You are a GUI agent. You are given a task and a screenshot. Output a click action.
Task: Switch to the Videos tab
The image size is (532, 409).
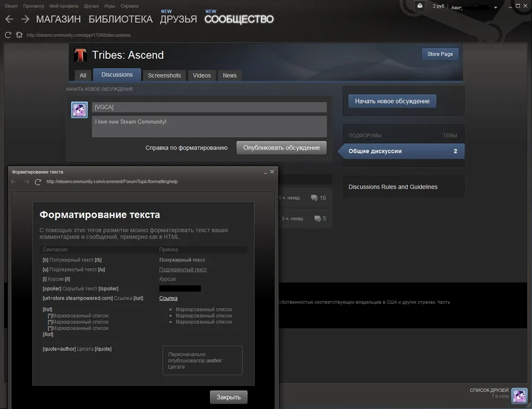[202, 76]
